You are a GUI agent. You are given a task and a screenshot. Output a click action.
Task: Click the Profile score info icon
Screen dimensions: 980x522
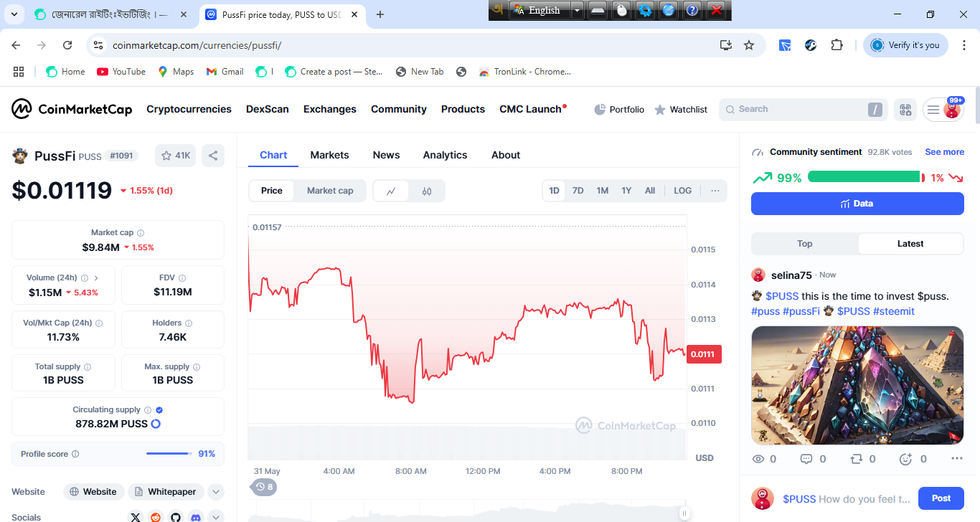click(75, 454)
